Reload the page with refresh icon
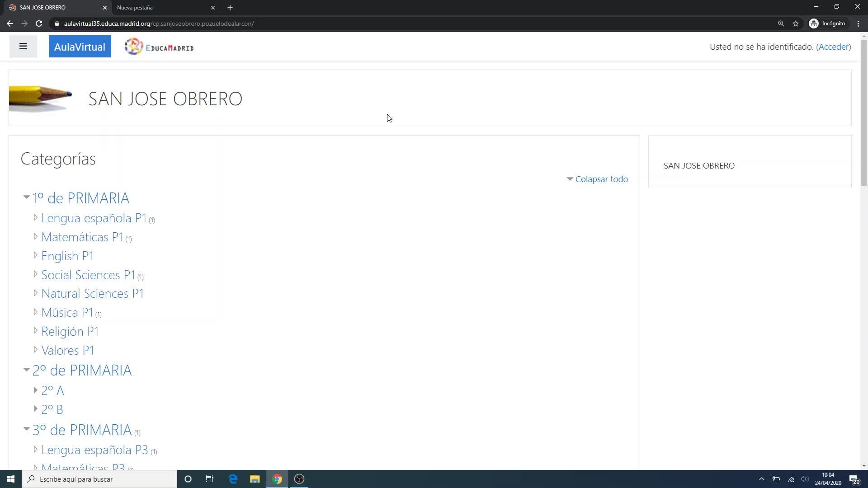Viewport: 868px width, 488px height. (x=39, y=23)
